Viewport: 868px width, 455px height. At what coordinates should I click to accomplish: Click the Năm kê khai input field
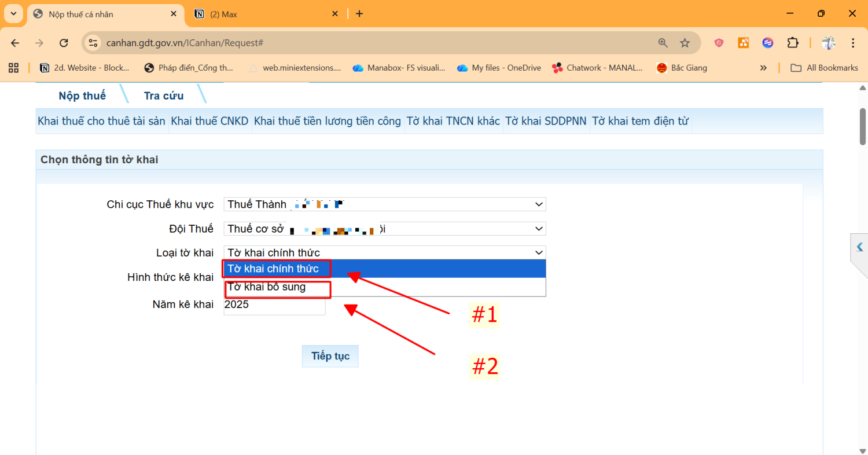(x=274, y=304)
